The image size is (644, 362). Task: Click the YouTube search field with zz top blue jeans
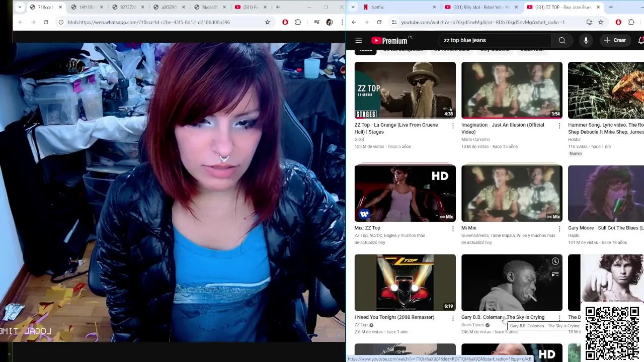click(x=496, y=40)
